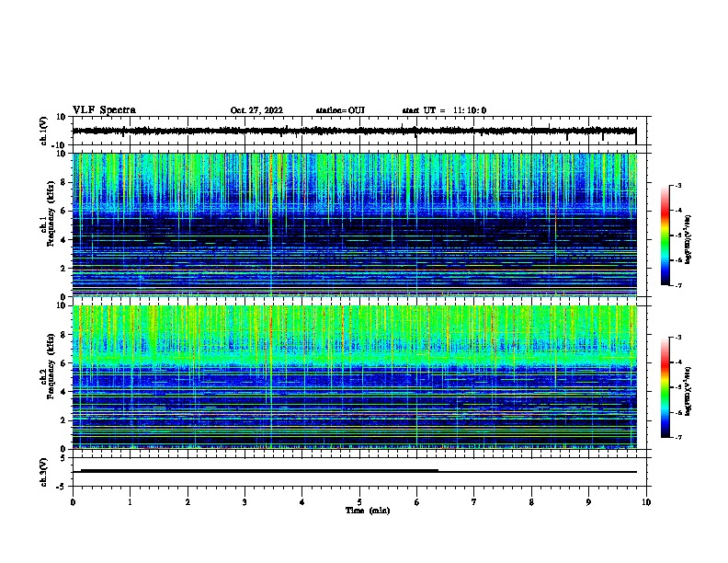This screenshot has width=728, height=563.
Task: Click the "8" kHz tick on ch.1 spectrogram
Action: (63, 182)
